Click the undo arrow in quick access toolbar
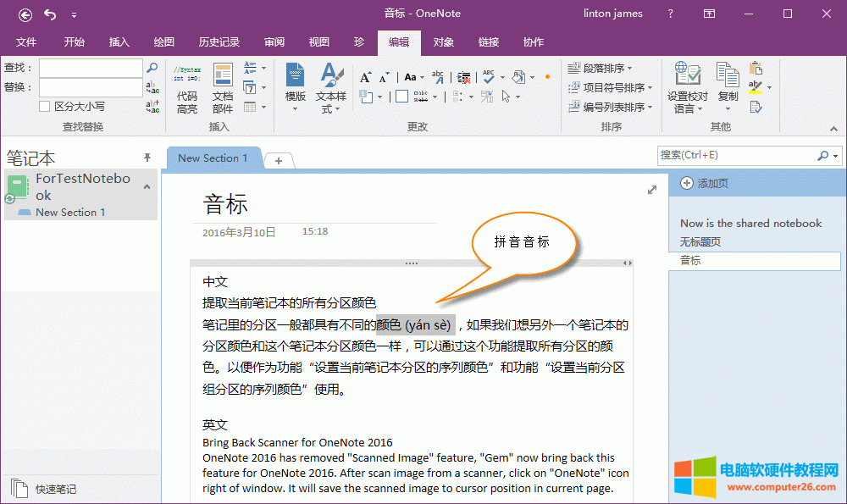Image resolution: width=847 pixels, height=504 pixels. [x=50, y=14]
